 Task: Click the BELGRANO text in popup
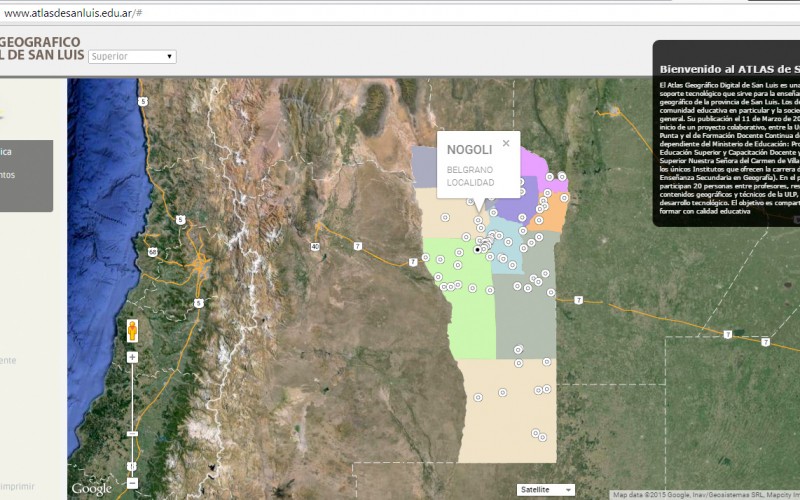470,170
